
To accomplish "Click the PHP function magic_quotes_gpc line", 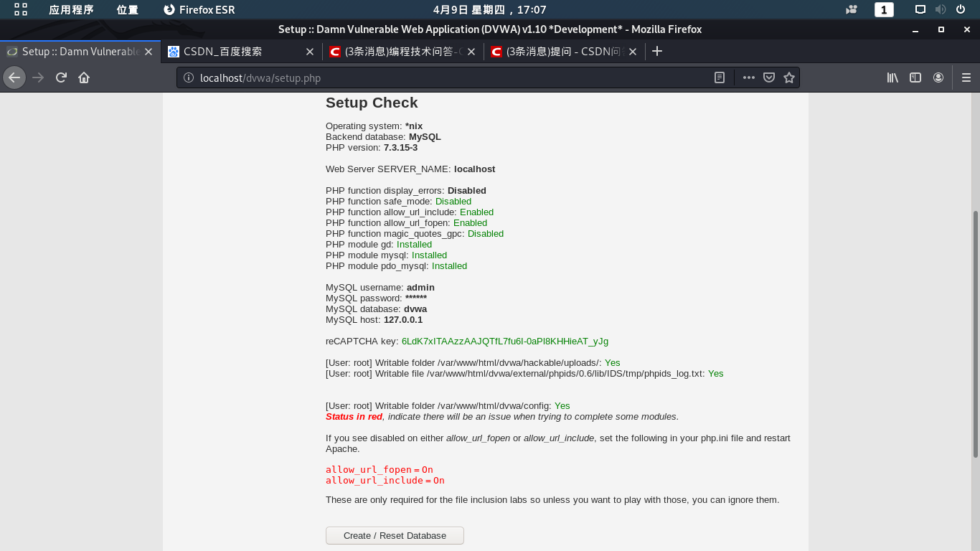I will coord(415,234).
